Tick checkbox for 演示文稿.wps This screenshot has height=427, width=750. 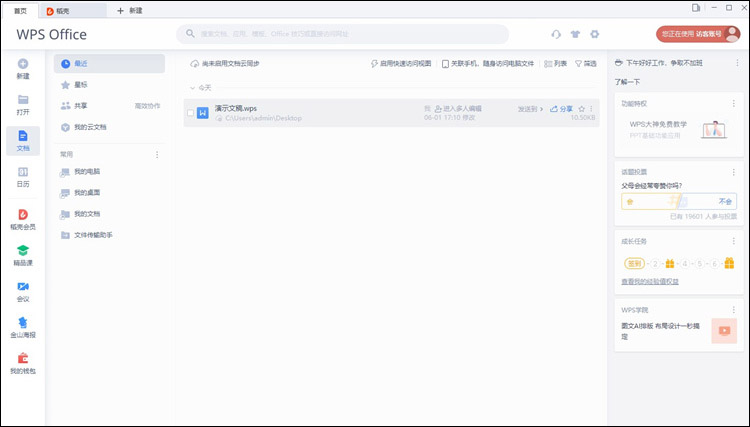pyautogui.click(x=190, y=113)
